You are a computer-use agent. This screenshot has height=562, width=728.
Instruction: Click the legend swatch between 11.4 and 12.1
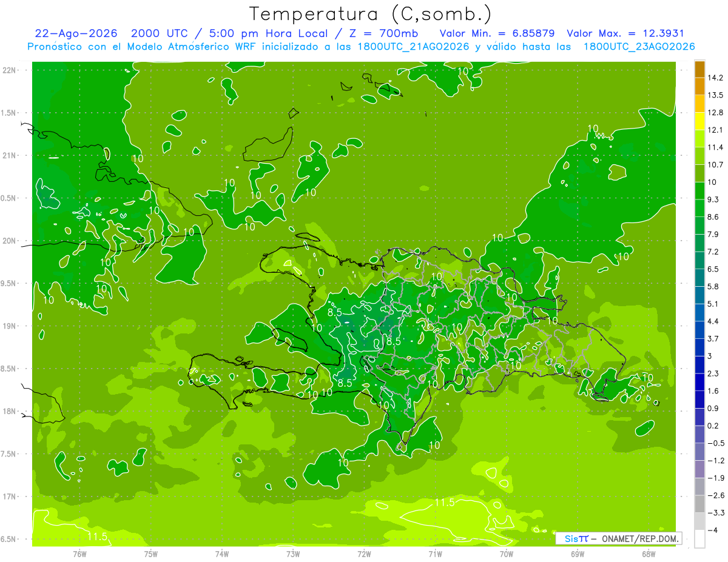pos(699,139)
